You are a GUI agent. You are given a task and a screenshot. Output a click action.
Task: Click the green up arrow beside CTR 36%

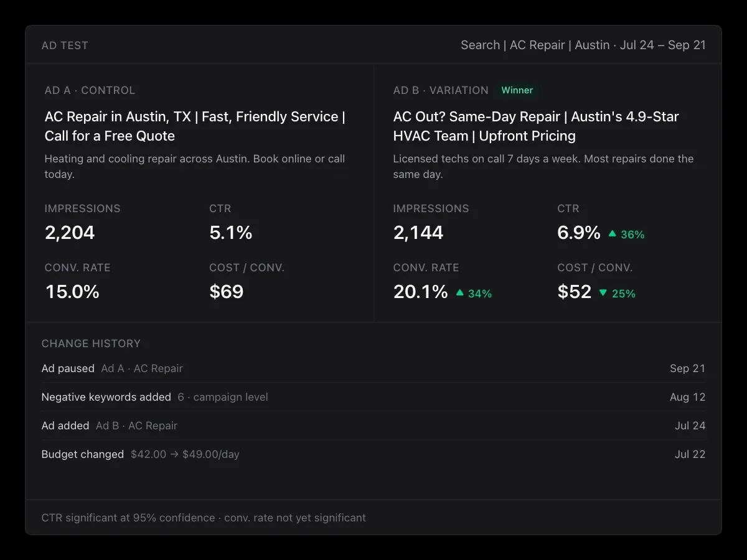[x=612, y=234]
